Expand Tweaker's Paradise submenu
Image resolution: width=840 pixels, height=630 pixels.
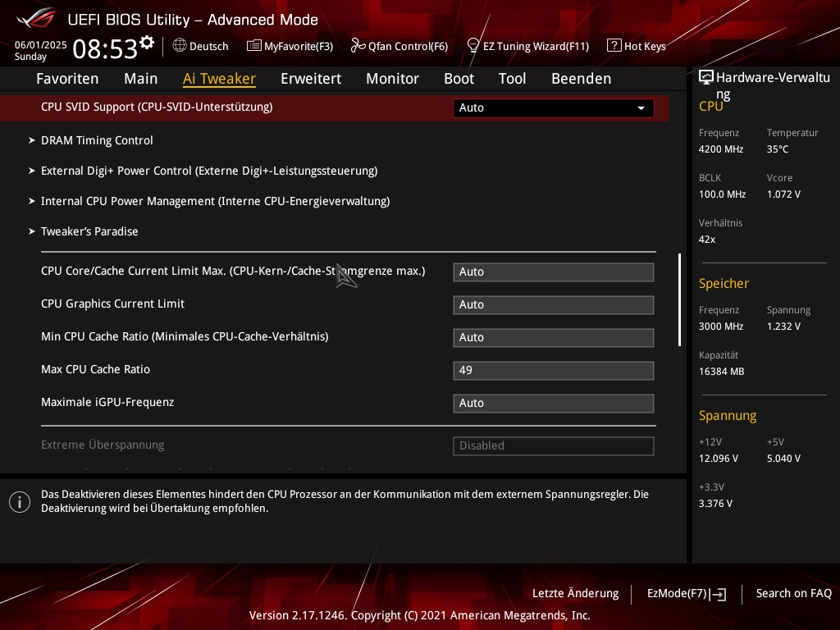pyautogui.click(x=89, y=231)
